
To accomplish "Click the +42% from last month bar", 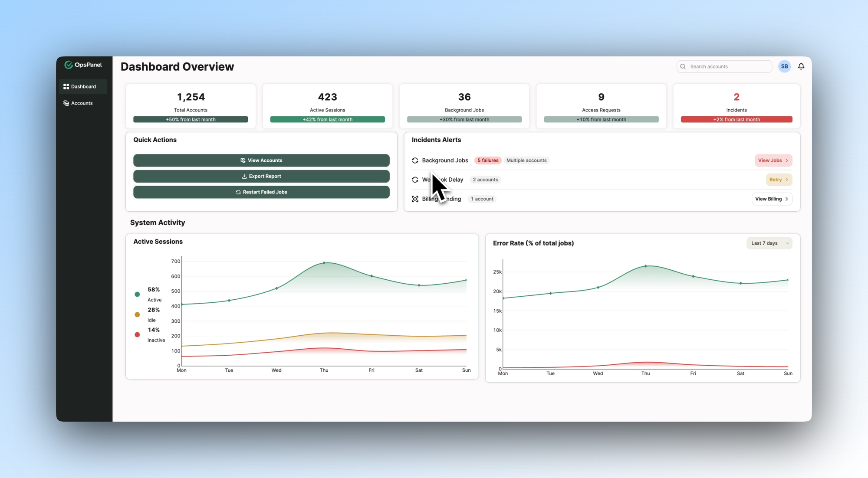I will [328, 120].
